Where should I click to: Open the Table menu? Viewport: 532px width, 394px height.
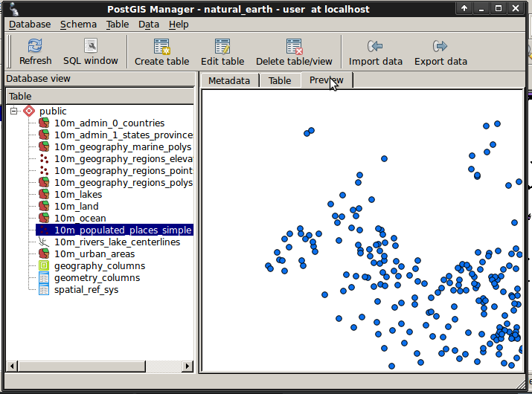pos(118,25)
